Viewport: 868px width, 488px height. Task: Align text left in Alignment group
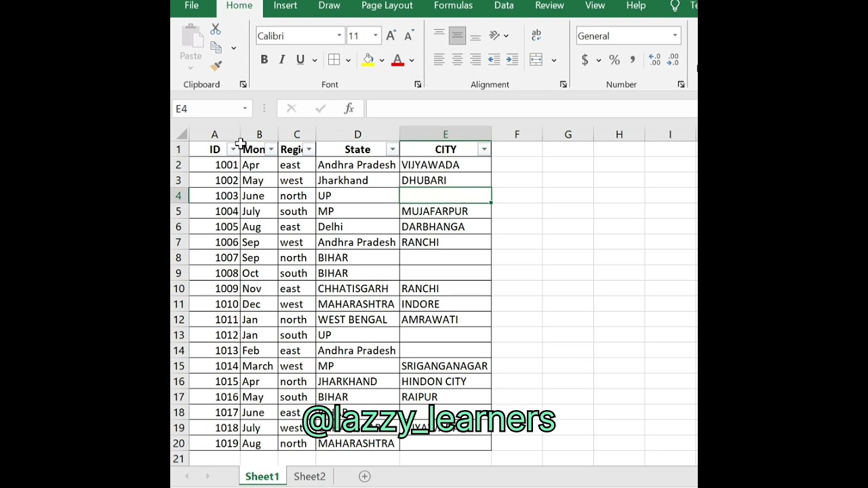[439, 60]
